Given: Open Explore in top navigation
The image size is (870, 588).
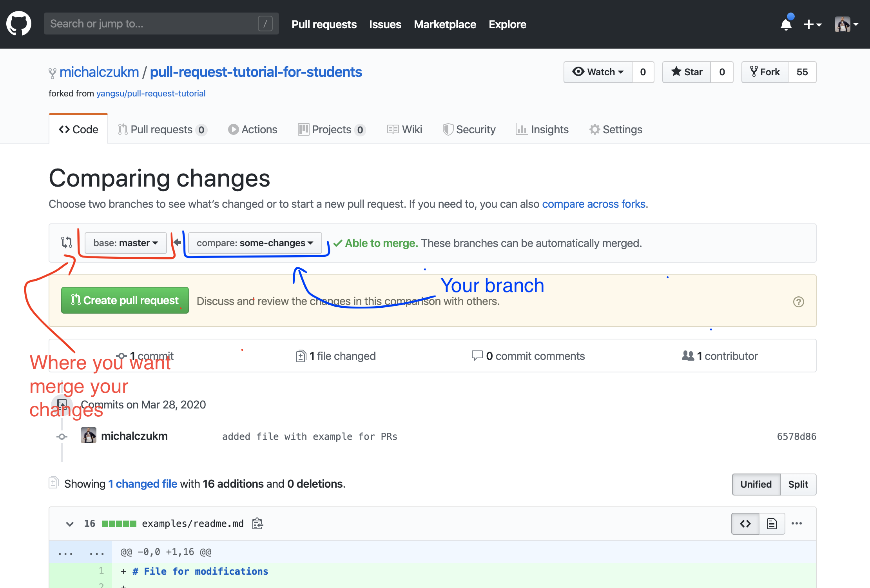Looking at the screenshot, I should pos(507,24).
